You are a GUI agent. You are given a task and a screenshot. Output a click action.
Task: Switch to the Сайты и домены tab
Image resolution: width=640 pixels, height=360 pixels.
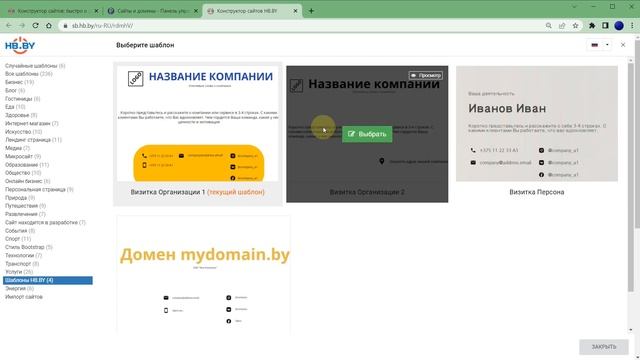[153, 11]
